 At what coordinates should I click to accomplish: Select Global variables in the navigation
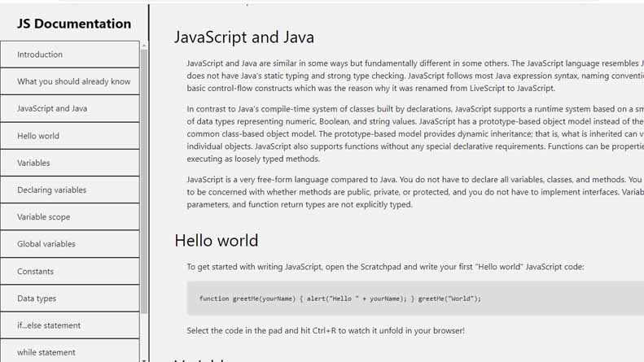46,244
